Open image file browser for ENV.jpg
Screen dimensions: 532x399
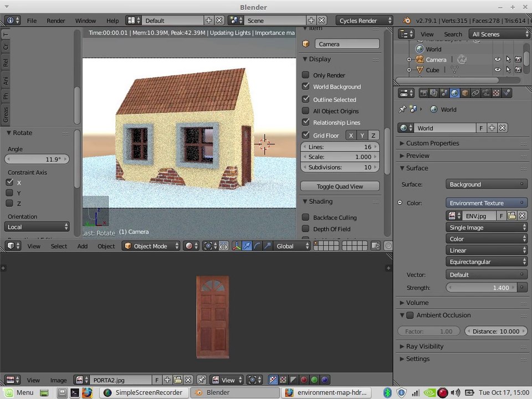tap(511, 216)
